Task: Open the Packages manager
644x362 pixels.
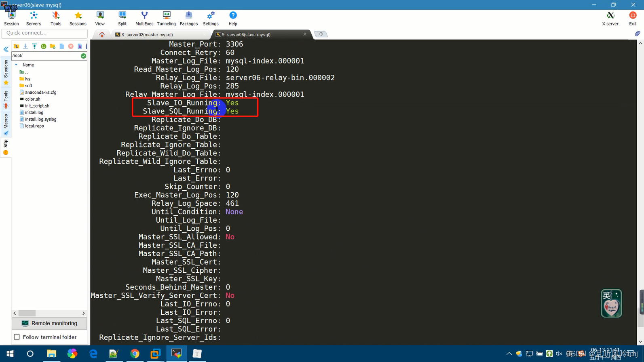Action: (x=189, y=19)
